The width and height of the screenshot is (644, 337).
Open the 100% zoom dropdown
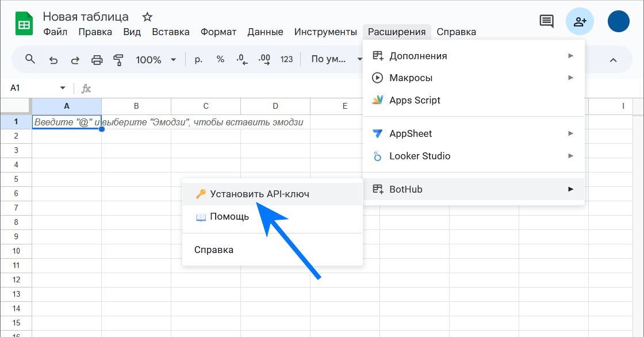(x=156, y=59)
